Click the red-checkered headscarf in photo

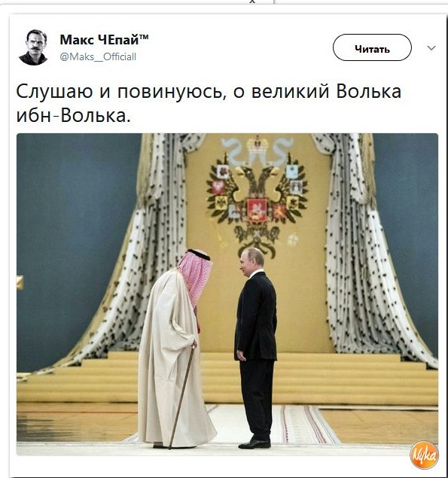click(x=195, y=276)
